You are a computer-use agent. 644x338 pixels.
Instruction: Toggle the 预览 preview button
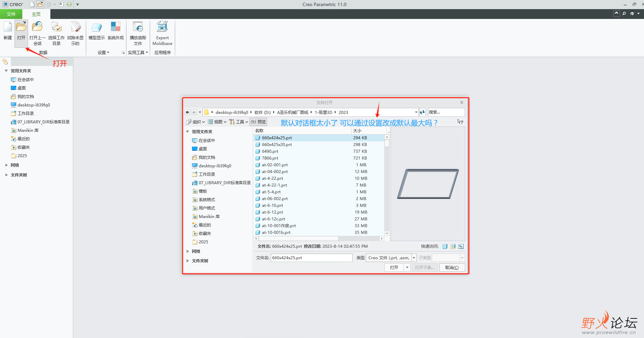[258, 122]
